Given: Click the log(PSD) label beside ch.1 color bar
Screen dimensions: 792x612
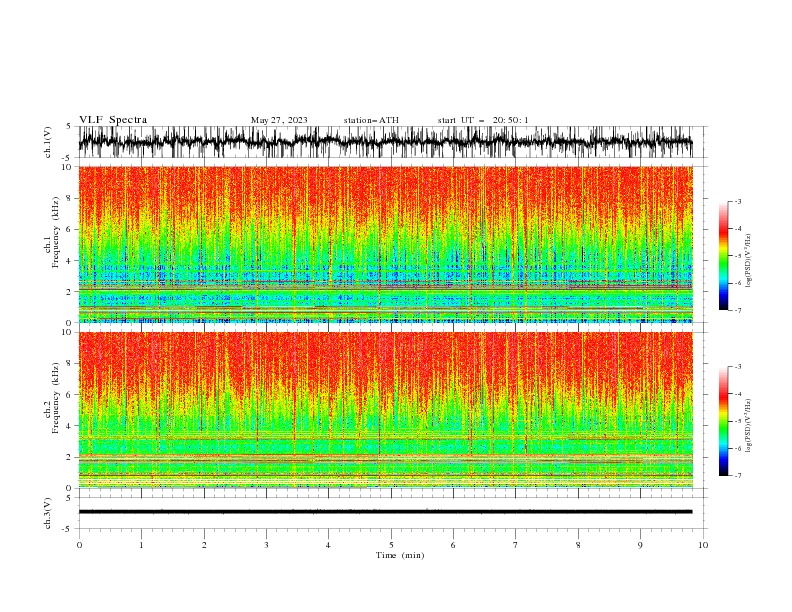Looking at the screenshot, I should click(748, 261).
